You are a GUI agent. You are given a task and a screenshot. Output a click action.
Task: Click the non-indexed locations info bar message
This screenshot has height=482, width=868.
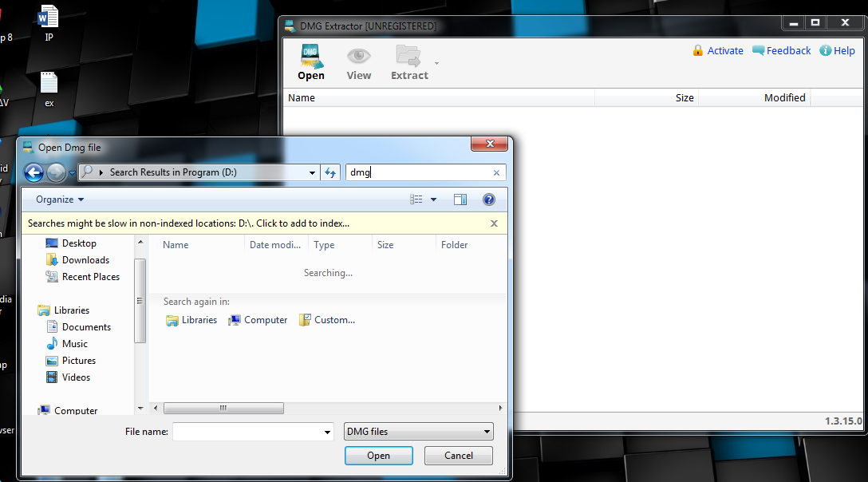click(x=189, y=223)
